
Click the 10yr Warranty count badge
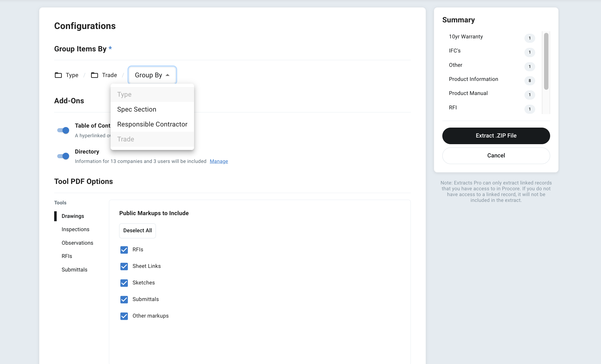[529, 38]
